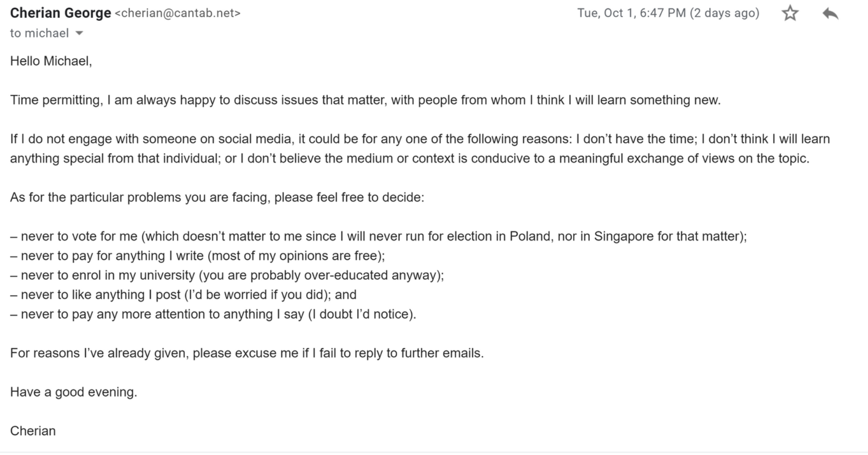This screenshot has width=868, height=455.
Task: Click the "Have a good evening." line
Action: (x=74, y=392)
